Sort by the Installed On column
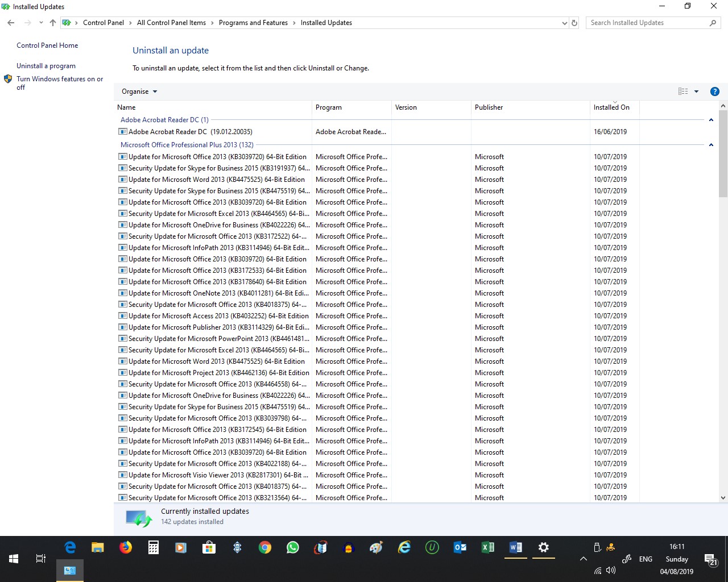This screenshot has height=582, width=728. click(615, 107)
